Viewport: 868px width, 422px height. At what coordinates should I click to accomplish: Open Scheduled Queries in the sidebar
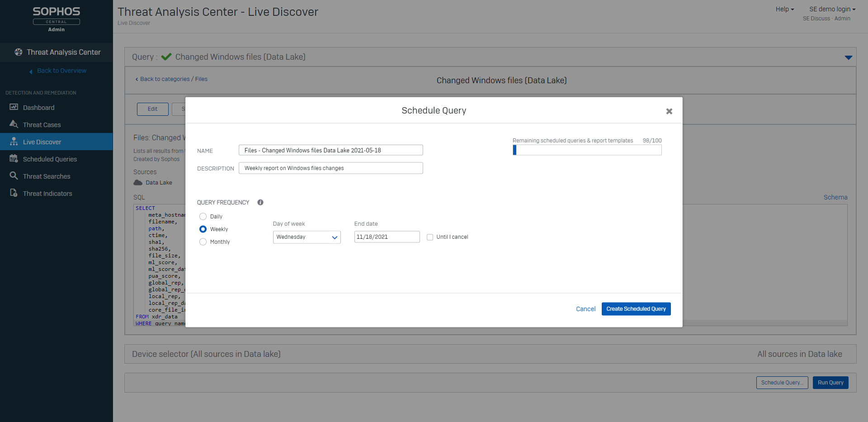[x=57, y=159]
